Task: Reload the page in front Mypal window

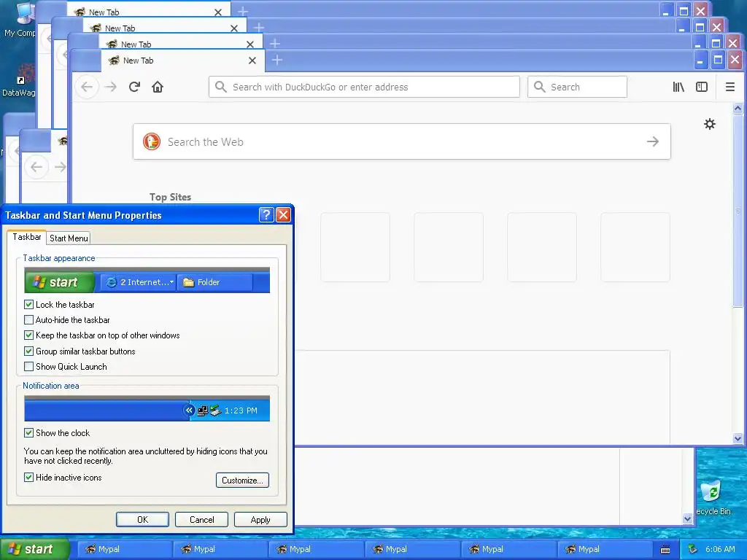Action: coord(134,87)
